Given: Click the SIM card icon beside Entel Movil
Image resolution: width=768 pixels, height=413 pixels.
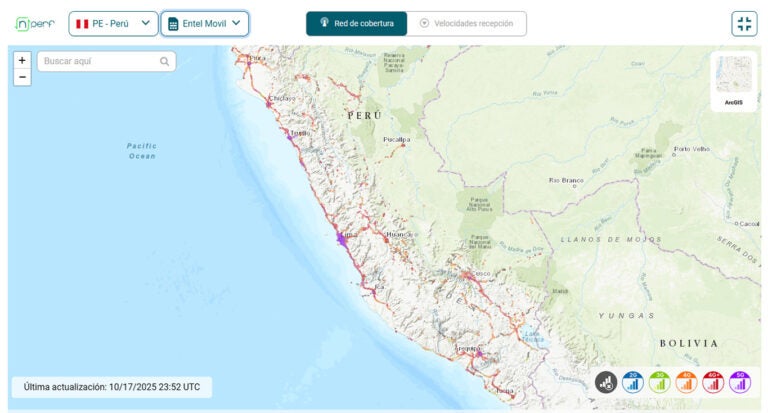Looking at the screenshot, I should (x=173, y=24).
